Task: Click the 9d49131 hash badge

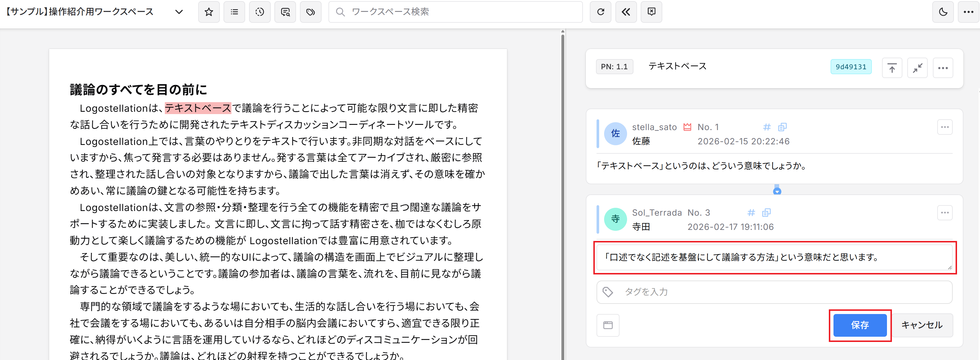Action: [x=851, y=67]
